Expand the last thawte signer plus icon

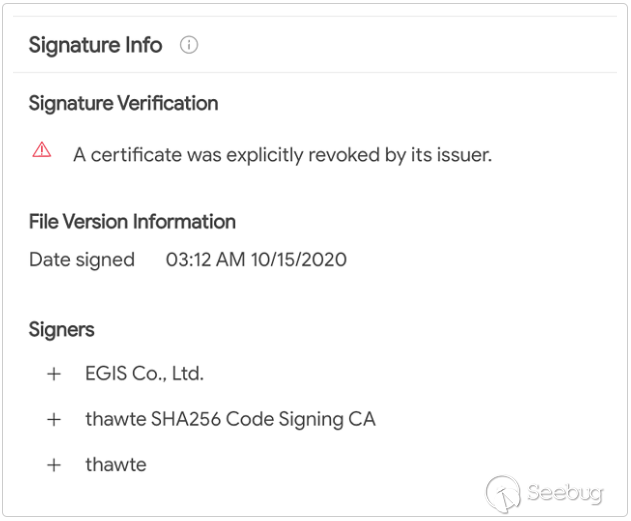click(54, 465)
